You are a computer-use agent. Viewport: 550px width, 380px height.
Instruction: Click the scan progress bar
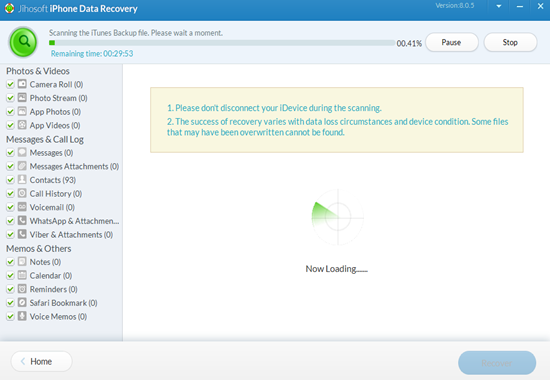(x=222, y=43)
